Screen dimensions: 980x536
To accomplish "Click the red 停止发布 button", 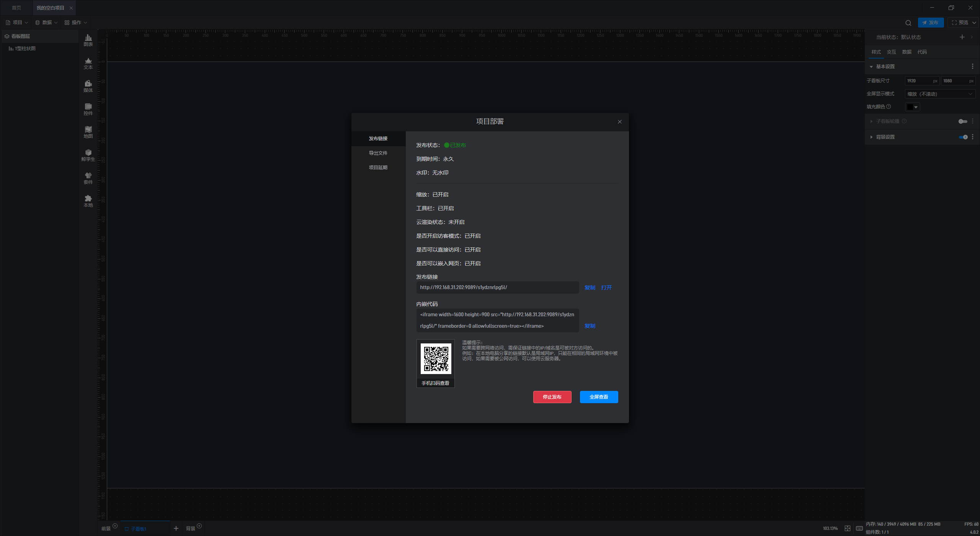I will (552, 397).
